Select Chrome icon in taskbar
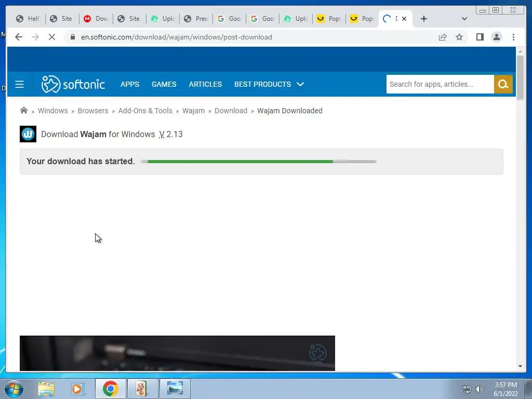532x399 pixels. 110,389
